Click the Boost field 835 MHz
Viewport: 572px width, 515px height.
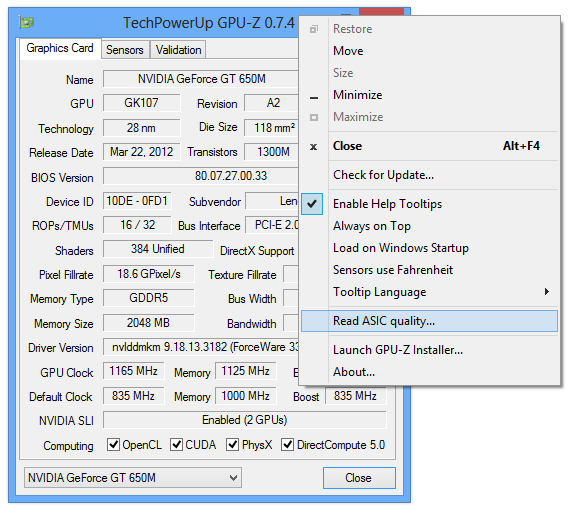(x=356, y=396)
